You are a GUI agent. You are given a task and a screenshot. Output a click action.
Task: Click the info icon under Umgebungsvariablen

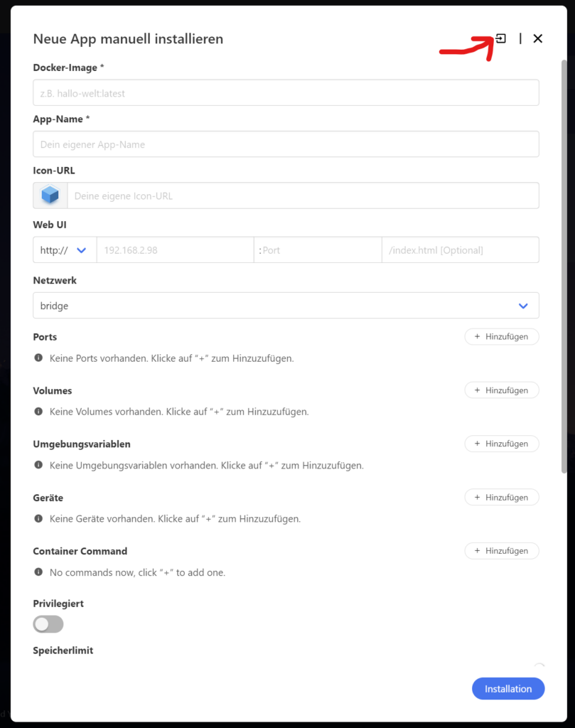38,465
